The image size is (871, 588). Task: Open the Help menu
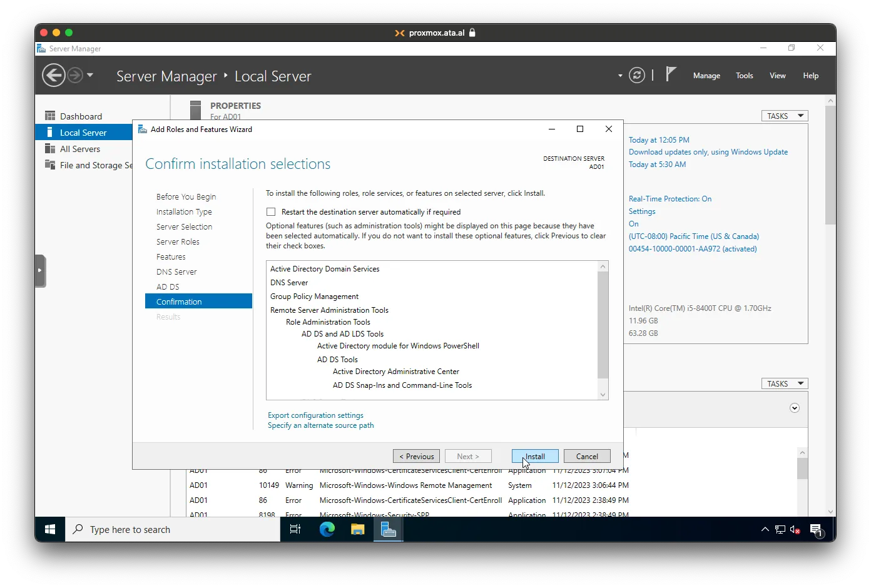[811, 76]
